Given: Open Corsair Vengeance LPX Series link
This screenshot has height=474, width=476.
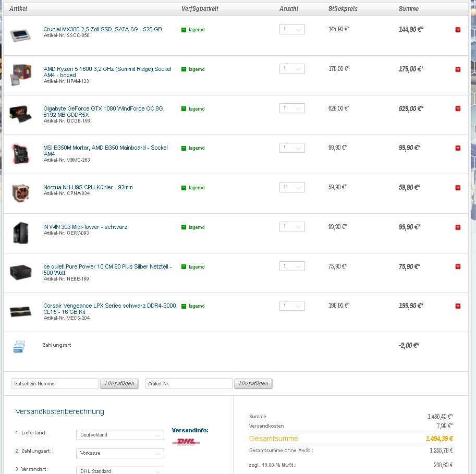Looking at the screenshot, I should [x=111, y=309].
